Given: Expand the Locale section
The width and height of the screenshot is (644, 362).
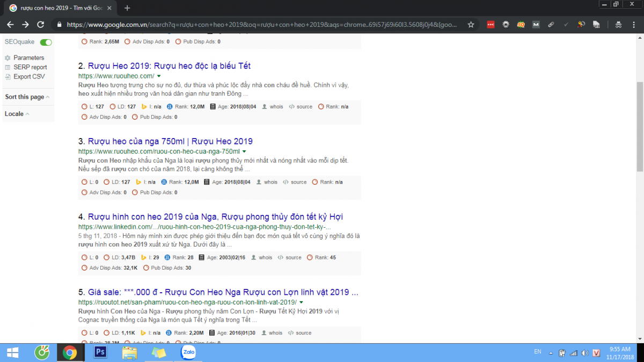Looking at the screenshot, I should (17, 114).
